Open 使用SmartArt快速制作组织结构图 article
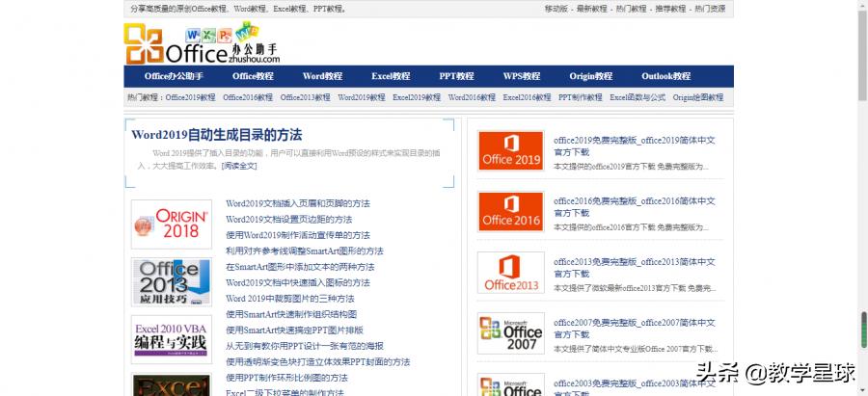Viewport: 868px width, 396px height. point(291,315)
